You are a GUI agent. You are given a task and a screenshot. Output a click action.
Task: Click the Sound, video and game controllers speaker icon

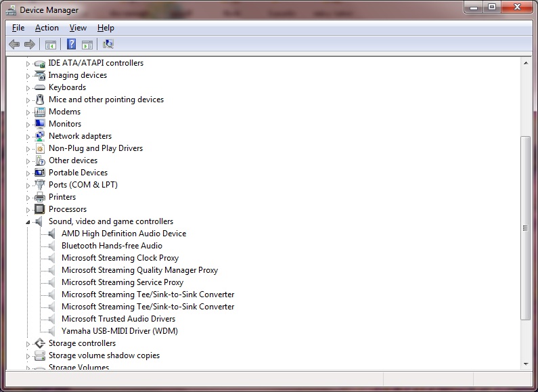(x=39, y=221)
